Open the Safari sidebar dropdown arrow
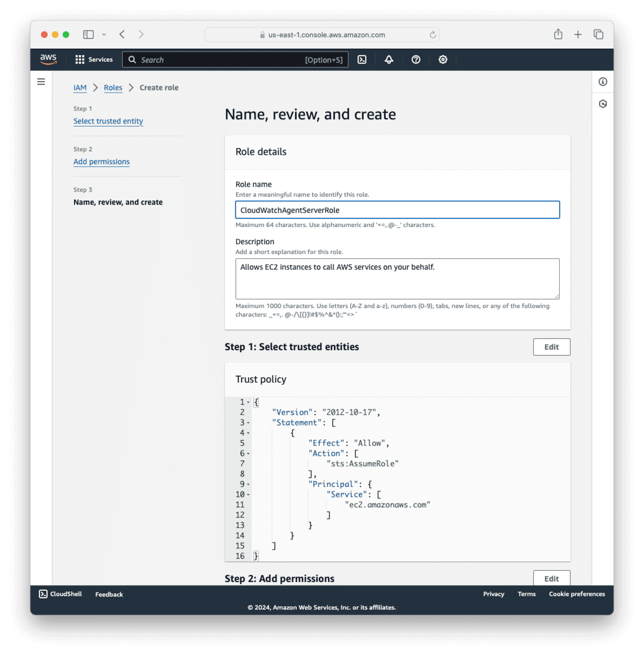 [x=104, y=35]
